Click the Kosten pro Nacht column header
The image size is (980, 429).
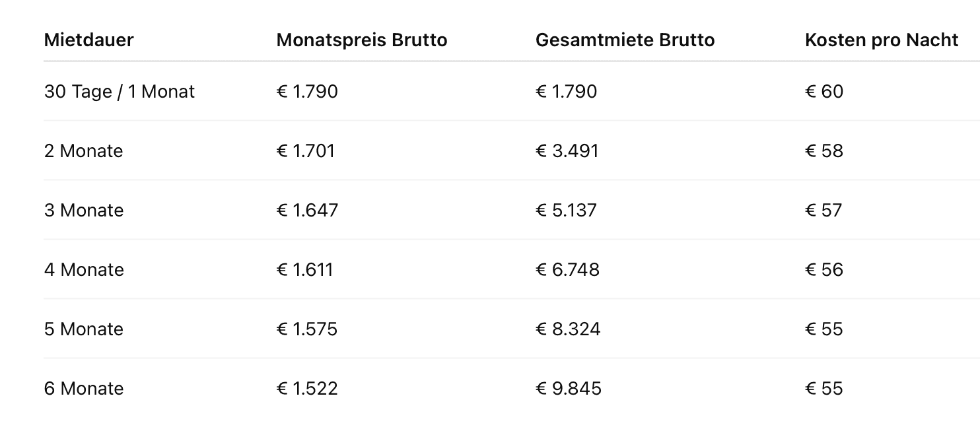882,40
